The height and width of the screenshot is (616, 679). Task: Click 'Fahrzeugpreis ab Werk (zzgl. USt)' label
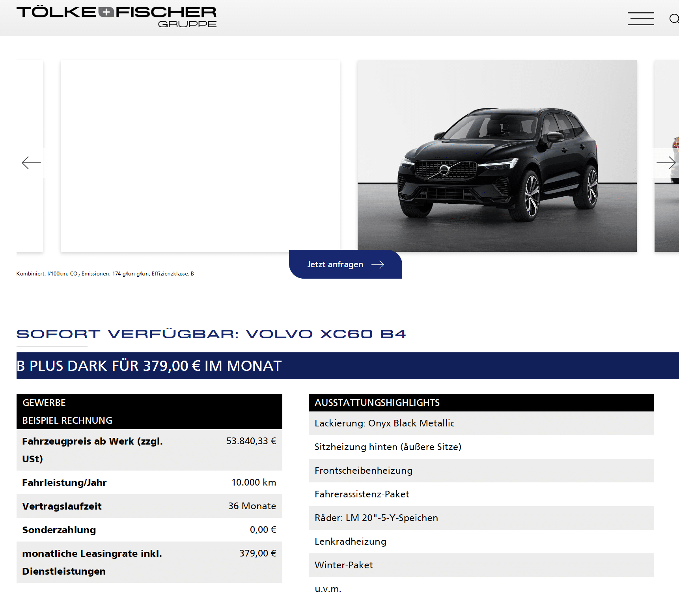pyautogui.click(x=92, y=450)
